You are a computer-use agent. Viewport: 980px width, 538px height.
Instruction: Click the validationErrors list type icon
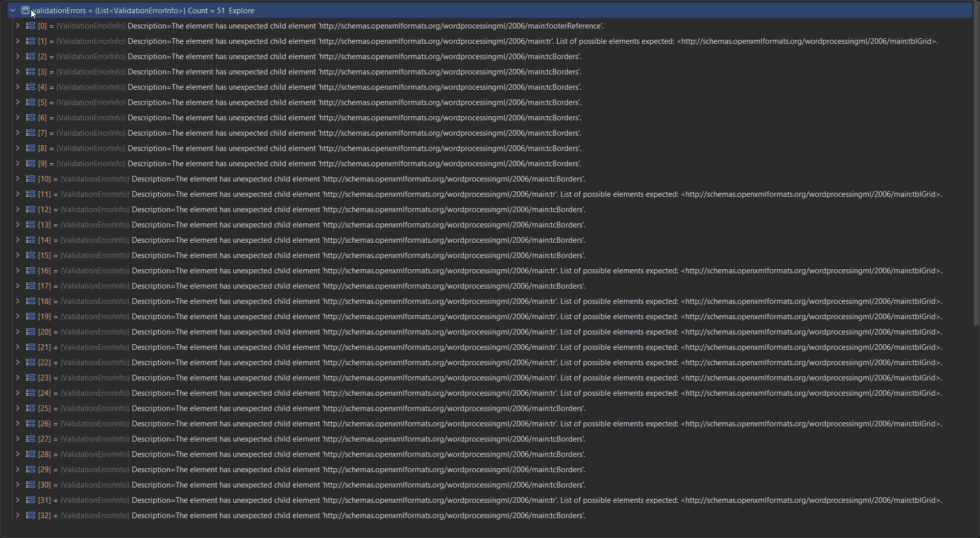coord(26,10)
